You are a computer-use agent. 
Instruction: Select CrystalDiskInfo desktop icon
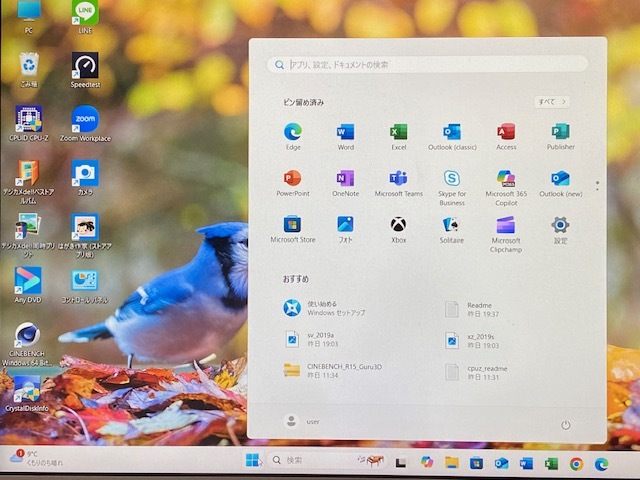point(27,393)
